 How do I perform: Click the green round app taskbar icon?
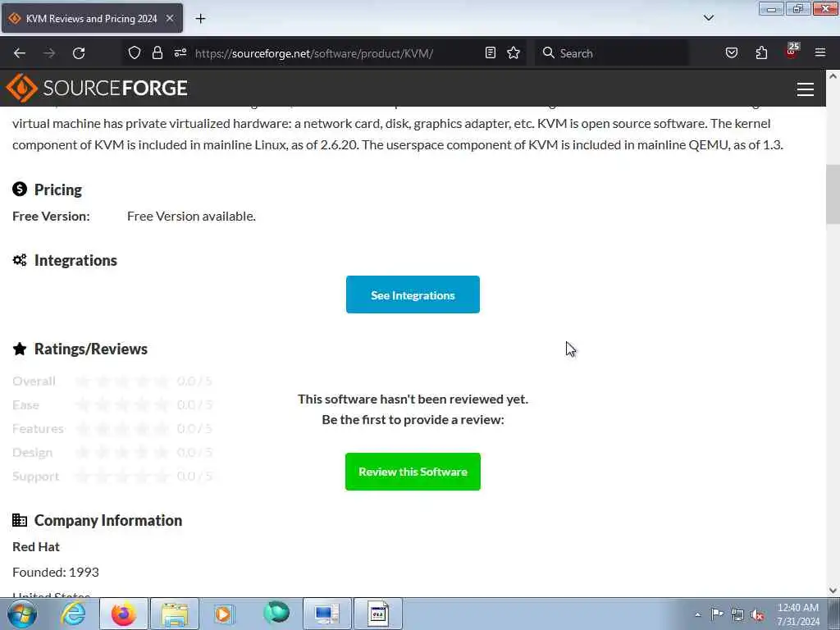point(276,613)
